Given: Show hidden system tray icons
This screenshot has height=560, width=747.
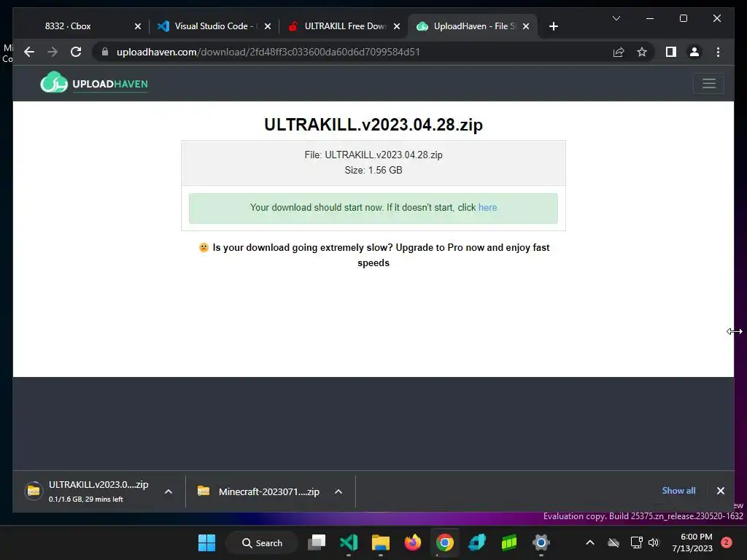Looking at the screenshot, I should [x=589, y=542].
